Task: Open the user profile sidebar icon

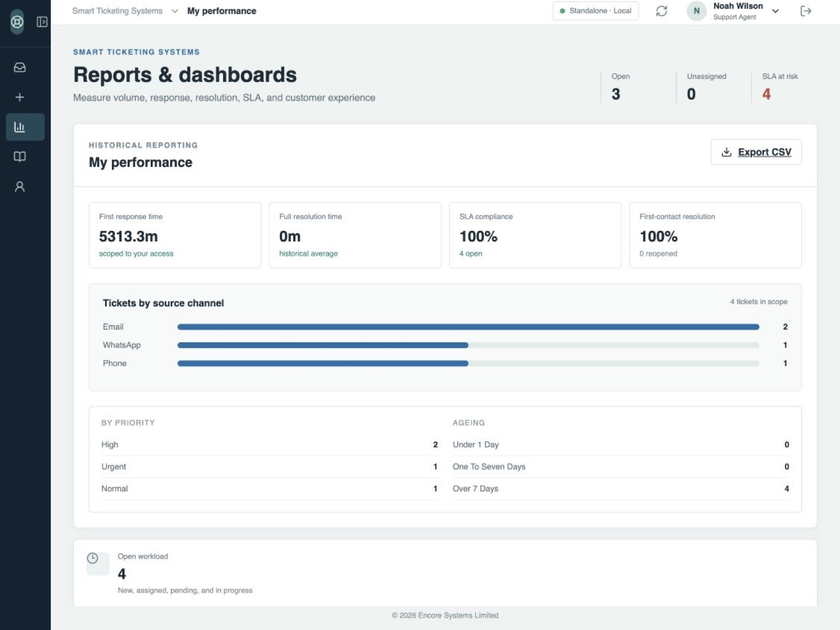Action: (x=20, y=186)
